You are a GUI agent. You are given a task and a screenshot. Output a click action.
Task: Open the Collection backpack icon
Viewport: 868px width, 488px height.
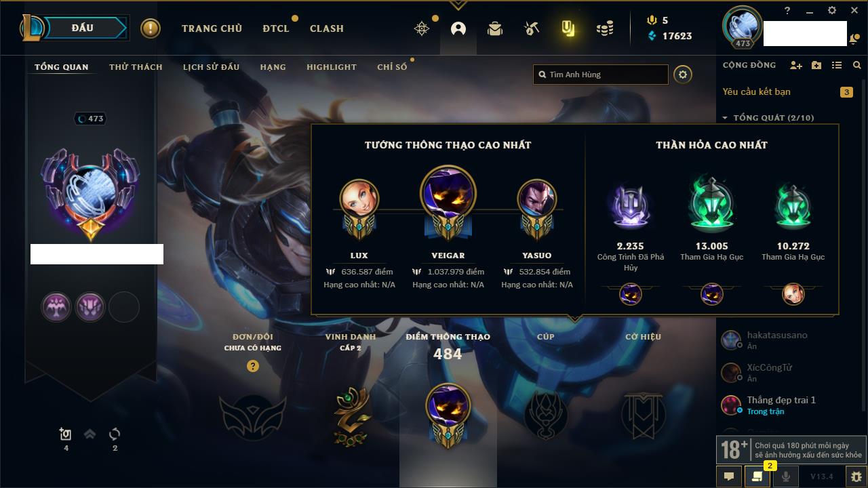(x=495, y=28)
